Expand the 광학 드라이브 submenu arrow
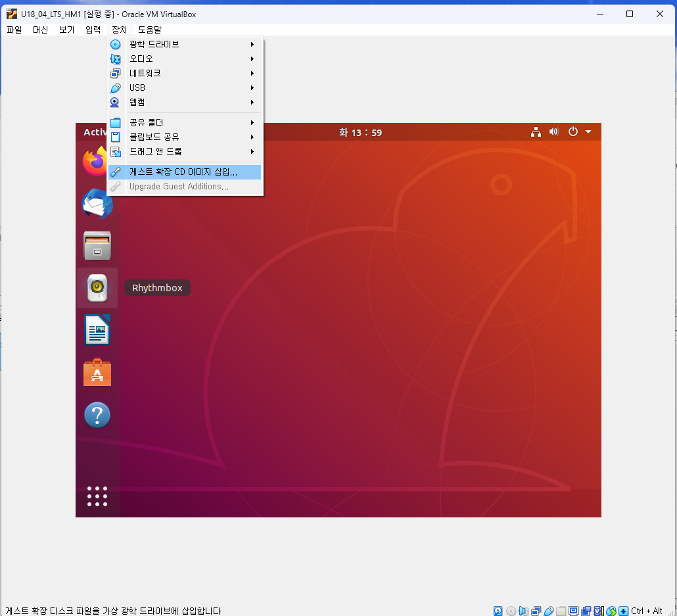The width and height of the screenshot is (677, 616). click(x=252, y=44)
